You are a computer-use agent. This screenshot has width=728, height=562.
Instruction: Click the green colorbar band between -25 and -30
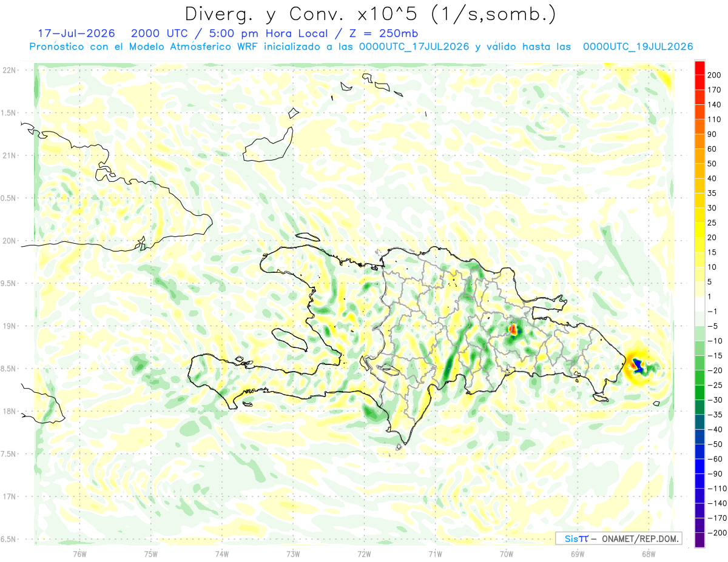point(699,393)
